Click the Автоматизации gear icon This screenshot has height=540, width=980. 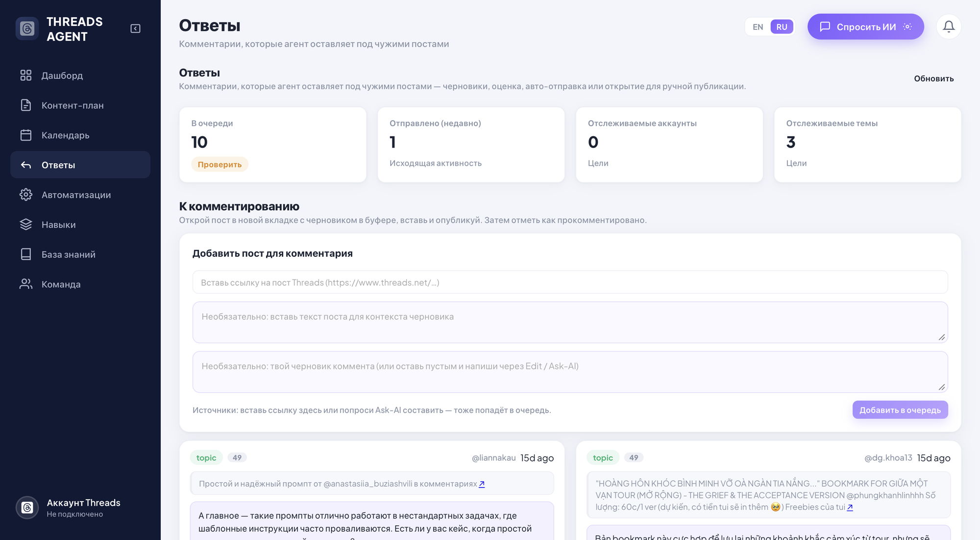(26, 195)
